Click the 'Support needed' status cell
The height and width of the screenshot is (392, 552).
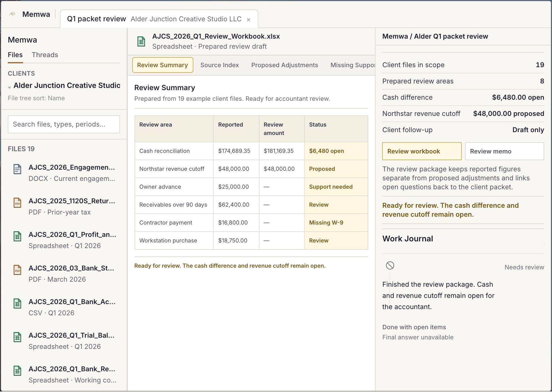click(x=336, y=187)
